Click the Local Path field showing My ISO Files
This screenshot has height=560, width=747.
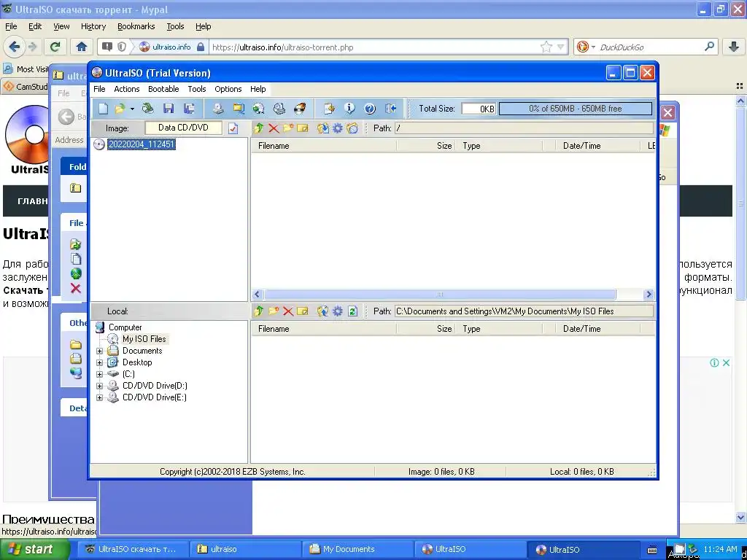(524, 311)
